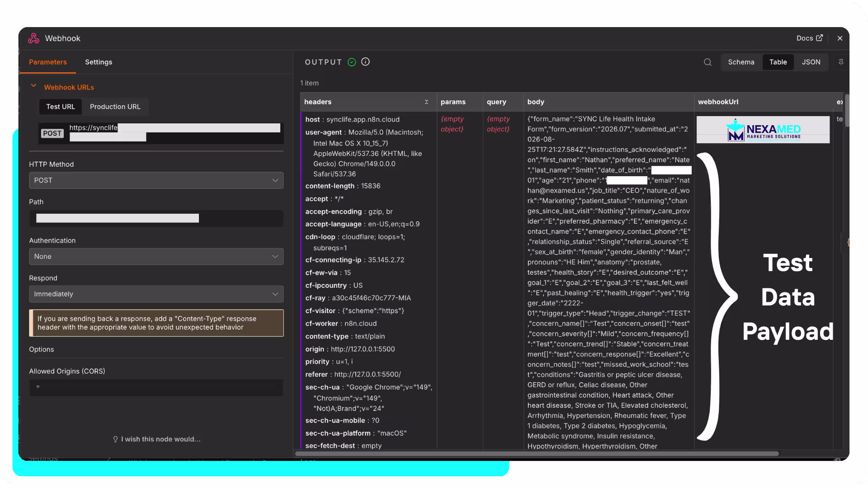This screenshot has height=488, width=868.
Task: Open the HTTP Method POST dropdown
Action: (x=156, y=180)
